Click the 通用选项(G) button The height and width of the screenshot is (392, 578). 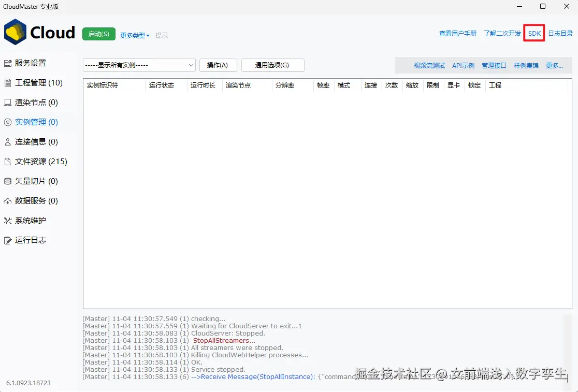(x=272, y=65)
